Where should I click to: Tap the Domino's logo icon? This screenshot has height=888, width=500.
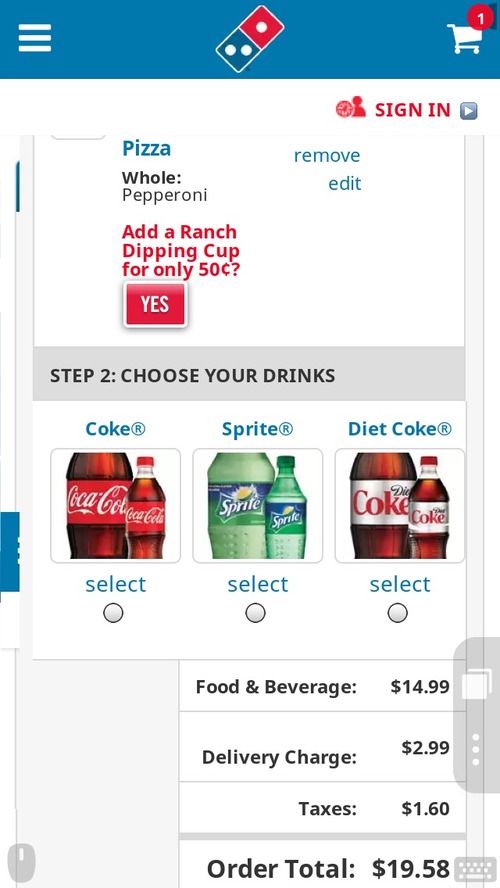250,39
